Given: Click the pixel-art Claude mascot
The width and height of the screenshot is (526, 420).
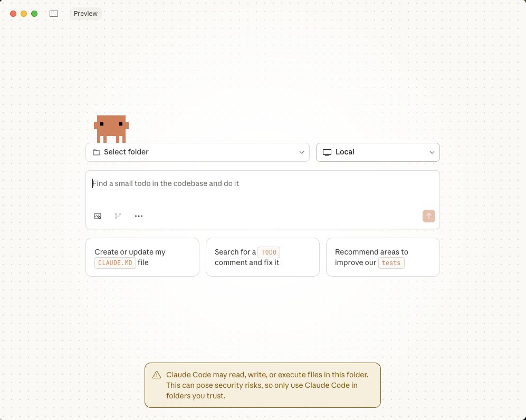Looking at the screenshot, I should (x=111, y=129).
